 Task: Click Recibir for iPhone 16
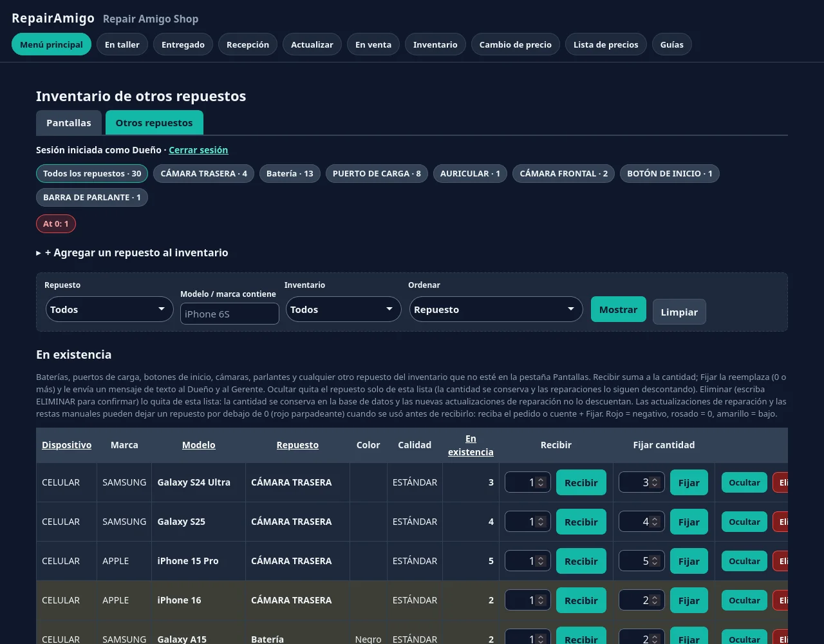tap(581, 600)
